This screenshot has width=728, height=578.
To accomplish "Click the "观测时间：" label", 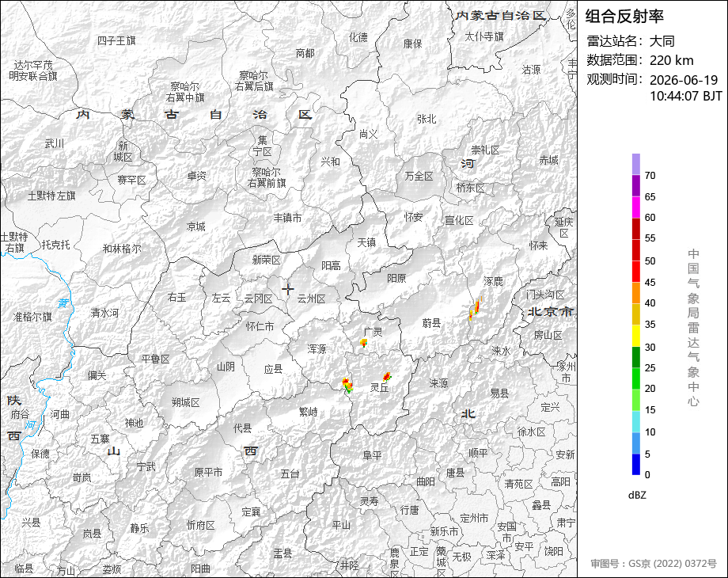I will click(616, 79).
